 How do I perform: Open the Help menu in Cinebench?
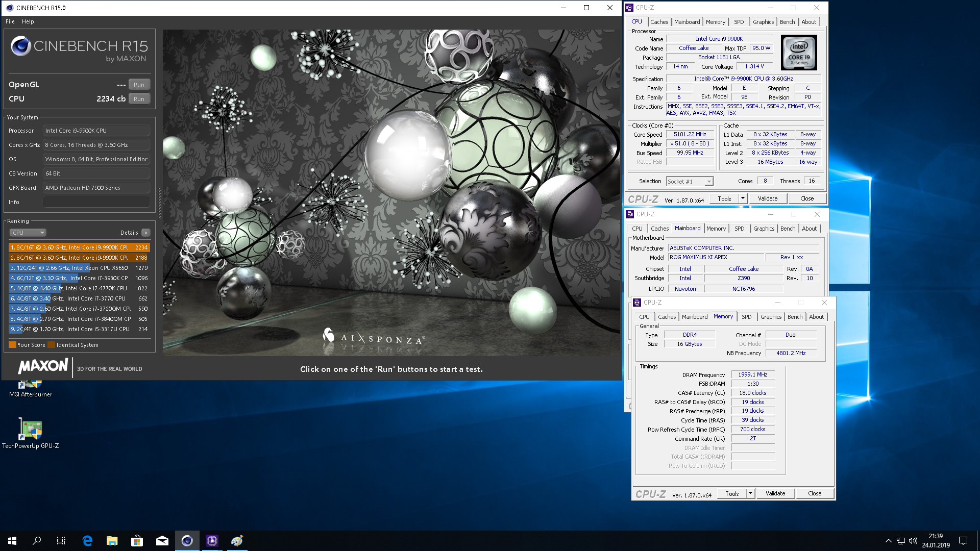28,21
